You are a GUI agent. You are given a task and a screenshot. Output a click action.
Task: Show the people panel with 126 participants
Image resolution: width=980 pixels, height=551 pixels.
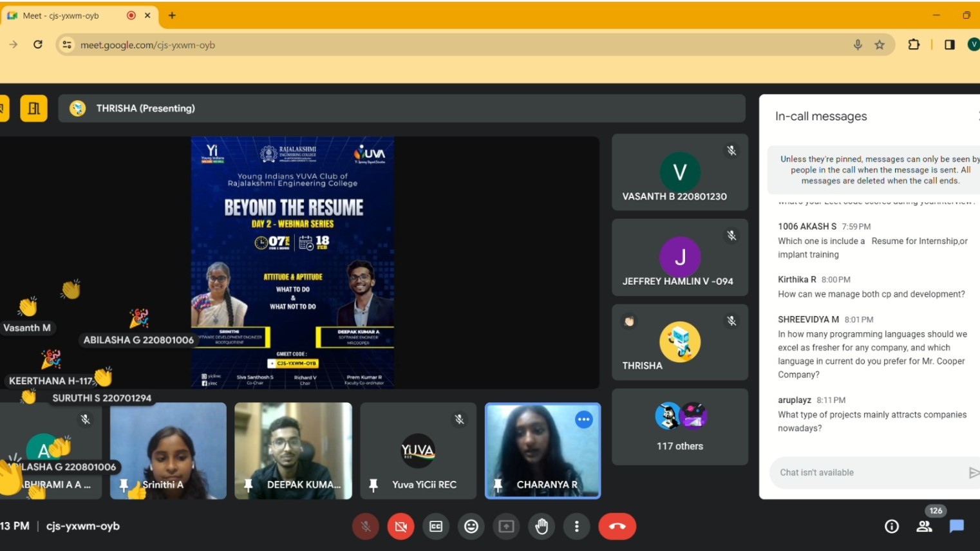coord(925,527)
